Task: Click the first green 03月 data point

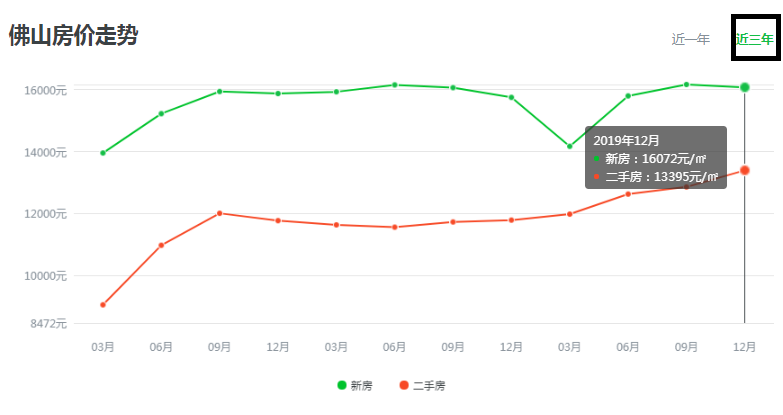Action: click(x=103, y=153)
